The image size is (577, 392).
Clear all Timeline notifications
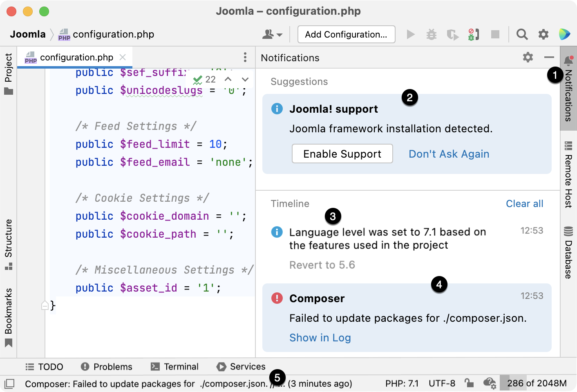pos(524,203)
